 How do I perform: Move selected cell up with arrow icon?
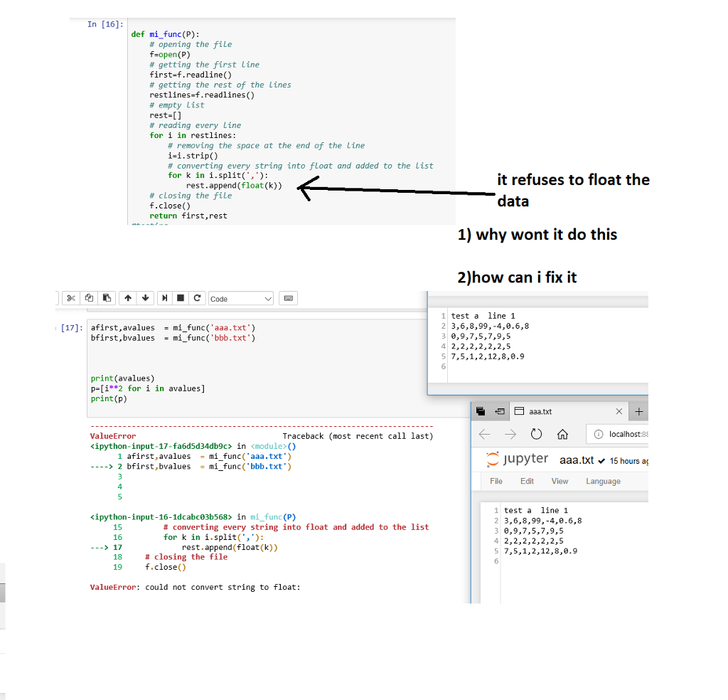[128, 298]
